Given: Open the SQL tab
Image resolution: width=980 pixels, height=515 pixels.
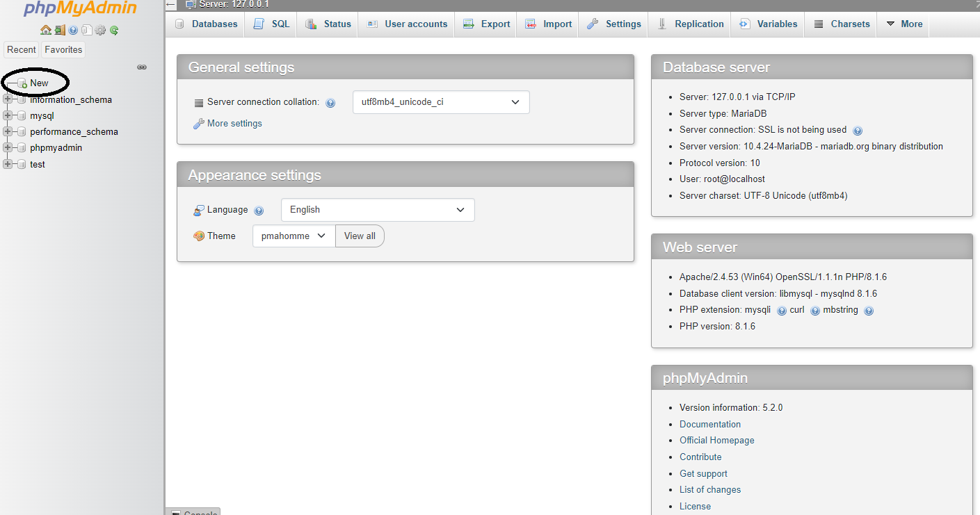Looking at the screenshot, I should pos(271,24).
